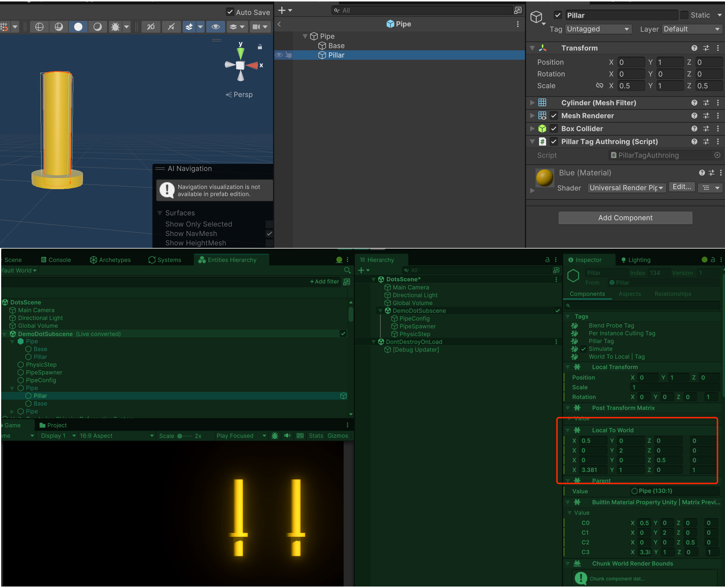This screenshot has width=725, height=588.
Task: Toggle Pillar visibility eye in prefab hierarchy
Action: pyautogui.click(x=279, y=55)
